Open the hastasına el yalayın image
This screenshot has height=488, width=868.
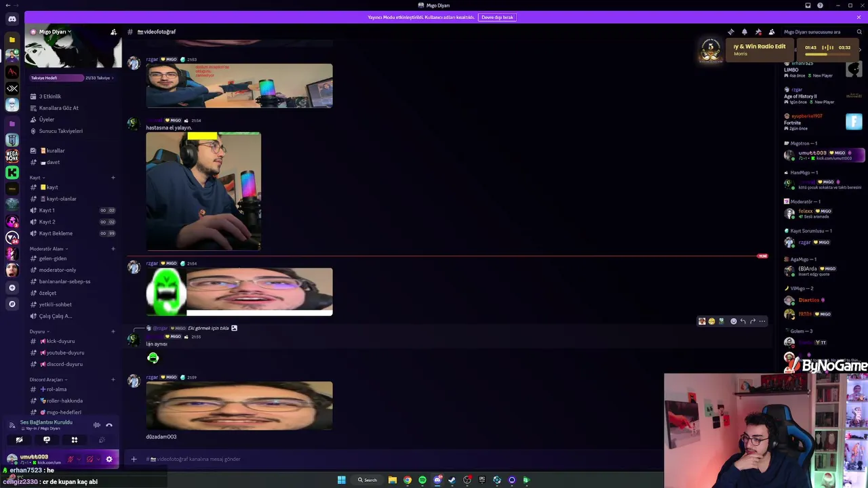point(203,191)
